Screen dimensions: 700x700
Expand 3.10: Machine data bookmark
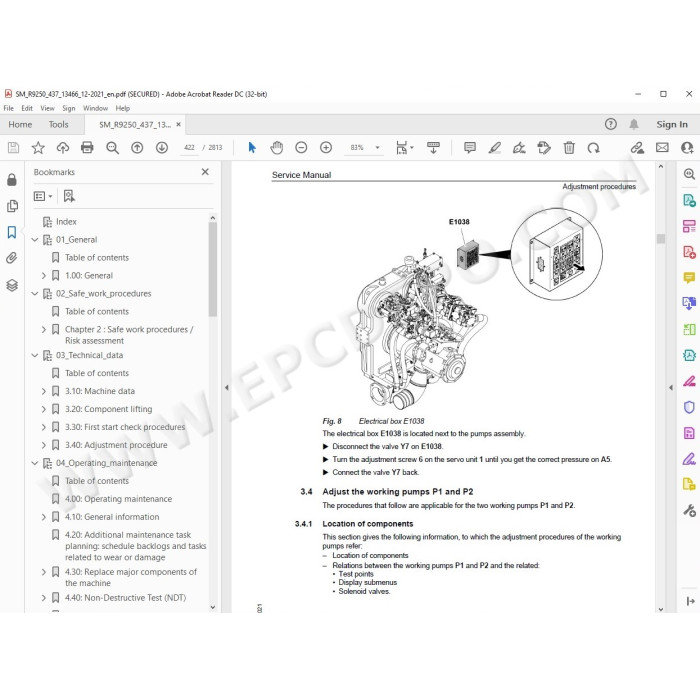[x=44, y=391]
